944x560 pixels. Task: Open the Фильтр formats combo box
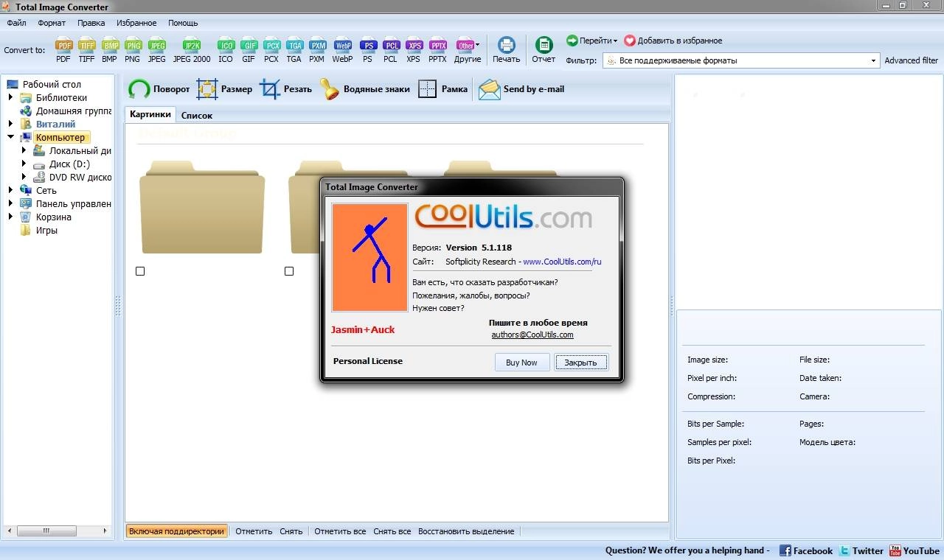click(741, 60)
